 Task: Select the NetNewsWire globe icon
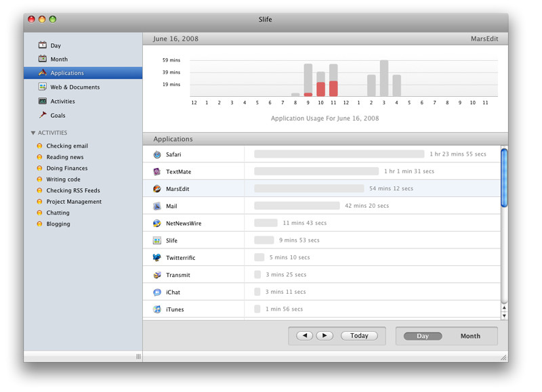click(x=157, y=223)
